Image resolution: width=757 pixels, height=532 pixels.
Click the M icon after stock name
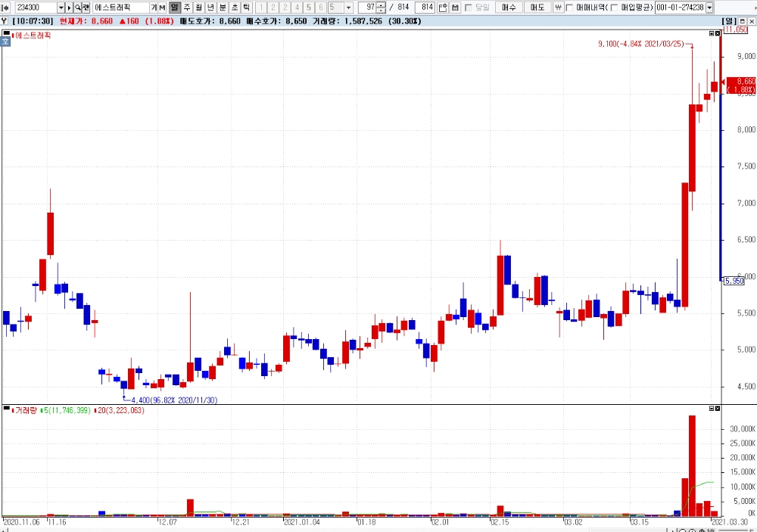tap(162, 8)
